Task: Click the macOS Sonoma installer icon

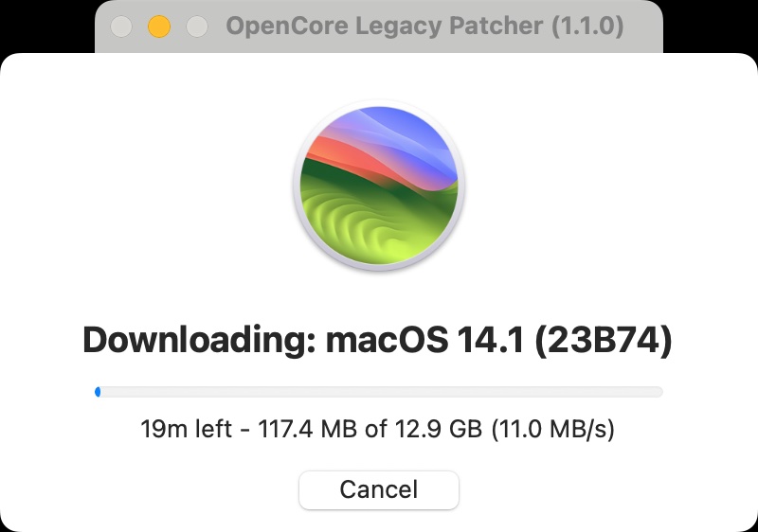Action: [x=379, y=186]
